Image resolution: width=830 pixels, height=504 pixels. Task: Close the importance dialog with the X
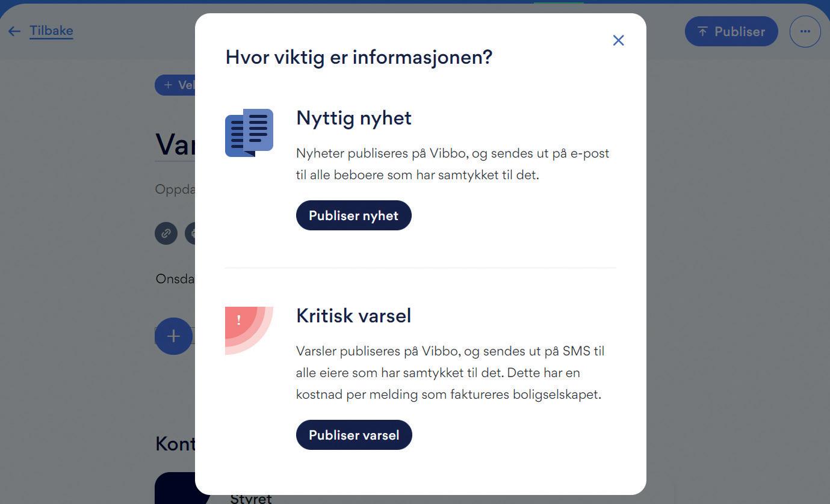coord(618,40)
